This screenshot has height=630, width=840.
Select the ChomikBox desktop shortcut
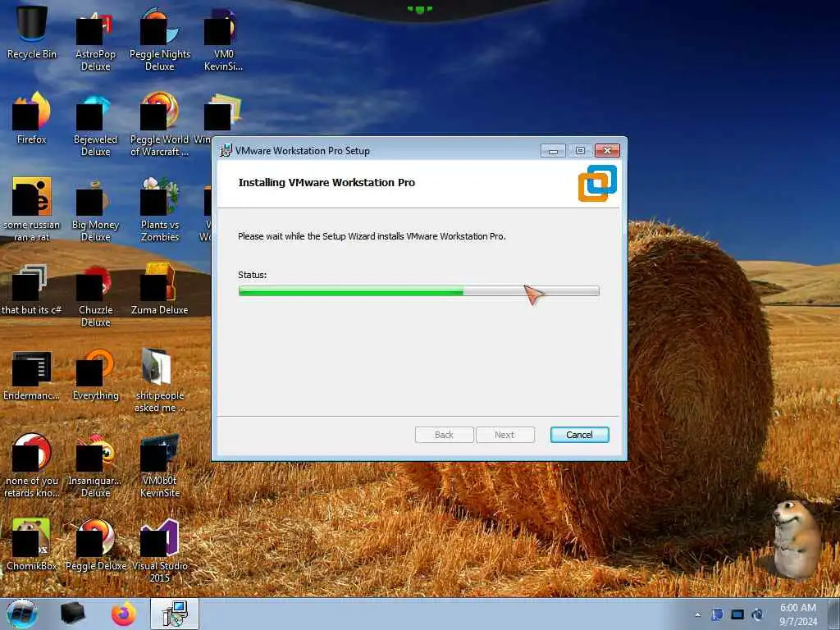pyautogui.click(x=32, y=545)
